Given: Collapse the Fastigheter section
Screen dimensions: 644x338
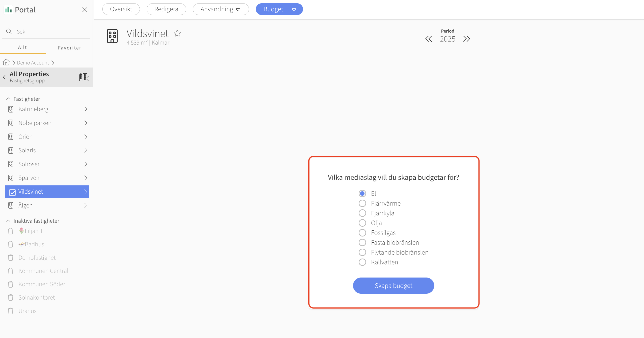Looking at the screenshot, I should 8,99.
